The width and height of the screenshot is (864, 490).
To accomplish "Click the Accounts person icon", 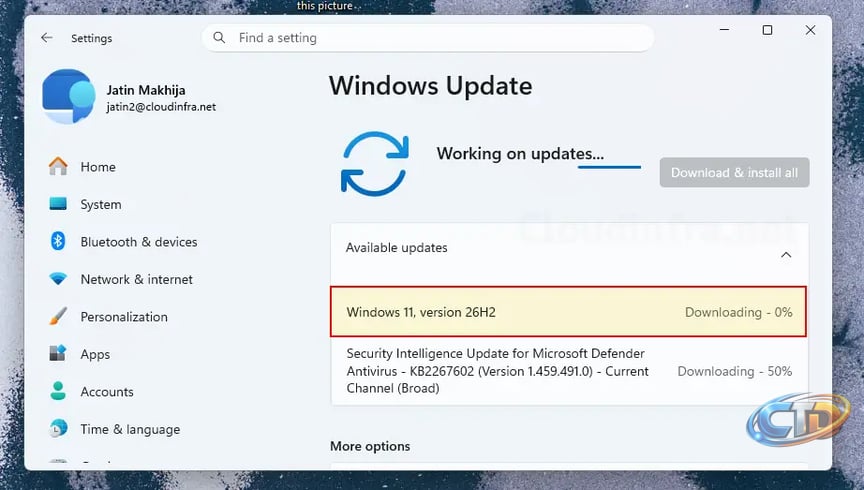I will (58, 391).
